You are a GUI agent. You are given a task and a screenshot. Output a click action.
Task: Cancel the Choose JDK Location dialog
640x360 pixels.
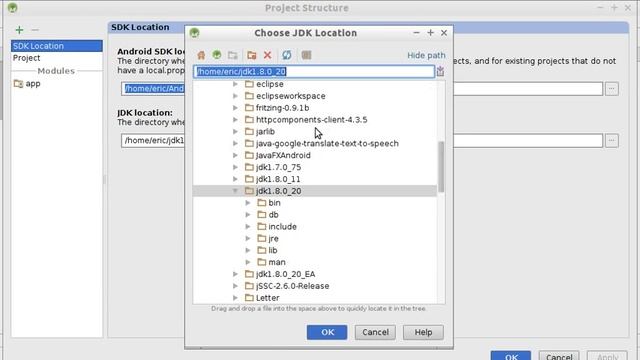tap(375, 332)
